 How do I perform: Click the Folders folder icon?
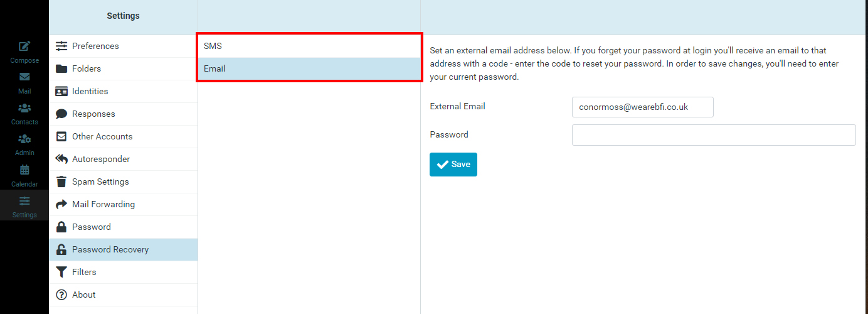point(61,68)
